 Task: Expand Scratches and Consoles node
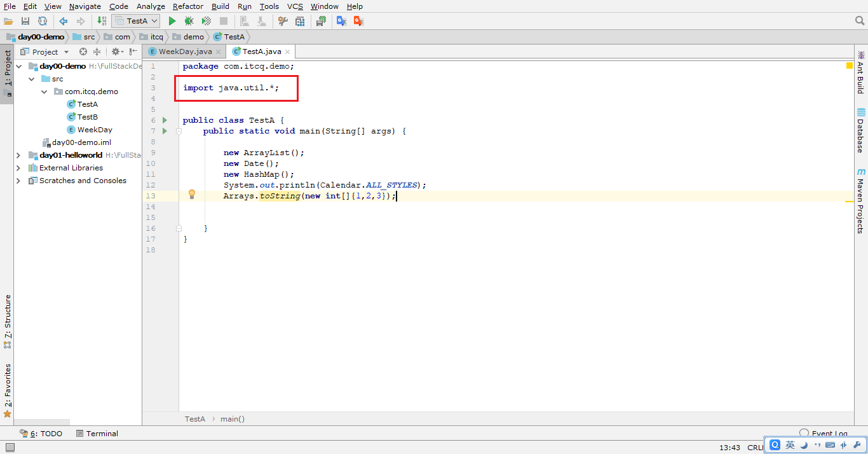pyautogui.click(x=18, y=181)
